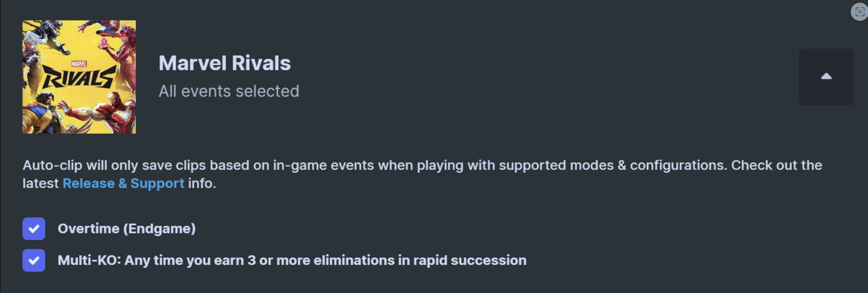Click the Multi-KO rapid succession label text

[x=292, y=260]
